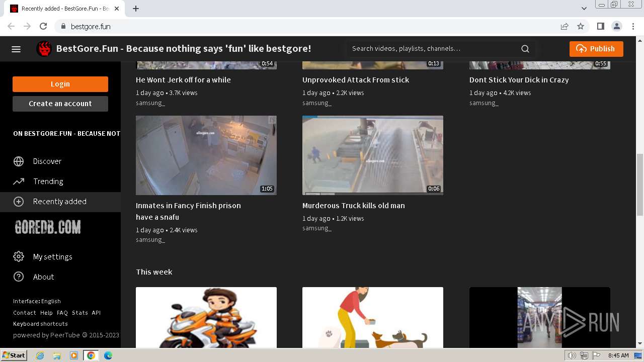This screenshot has width=644, height=362.
Task: Click the address bar URL
Action: click(91, 26)
